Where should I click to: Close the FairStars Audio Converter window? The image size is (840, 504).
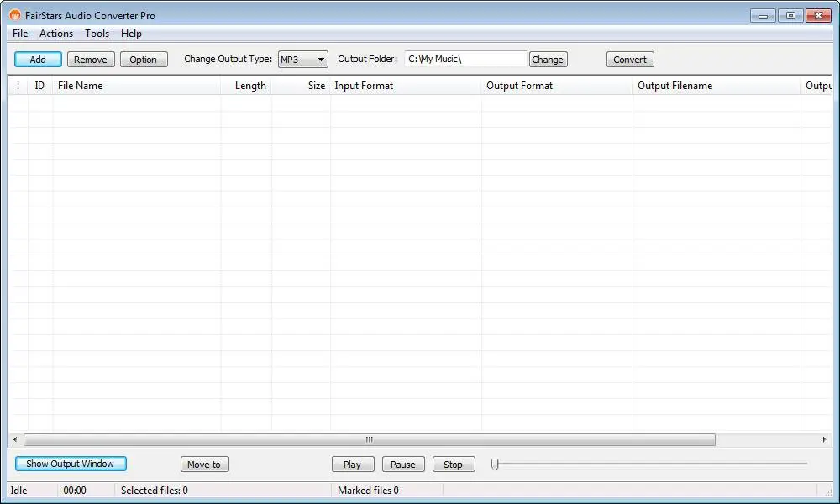pos(818,15)
